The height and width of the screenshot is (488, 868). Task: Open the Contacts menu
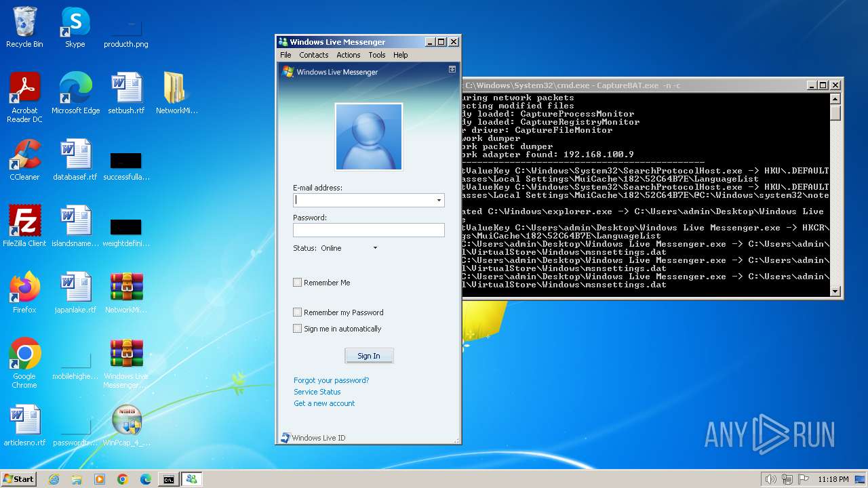point(314,55)
